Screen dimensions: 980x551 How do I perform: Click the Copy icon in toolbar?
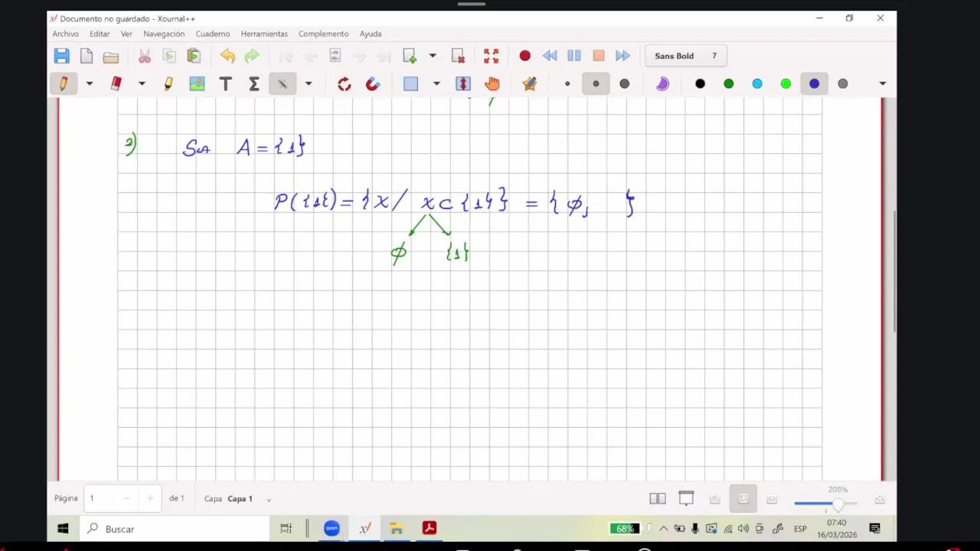(x=169, y=56)
